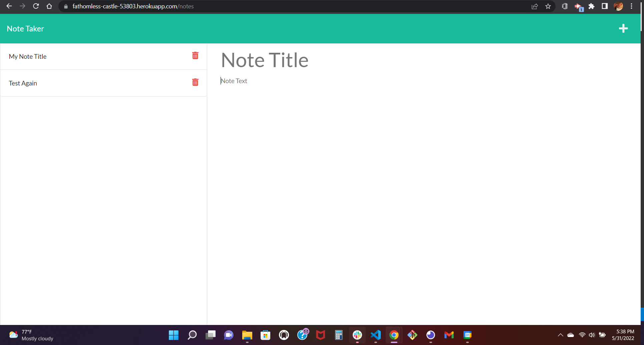Open Visual Studio Code from the taskbar
Image resolution: width=644 pixels, height=345 pixels.
click(376, 335)
